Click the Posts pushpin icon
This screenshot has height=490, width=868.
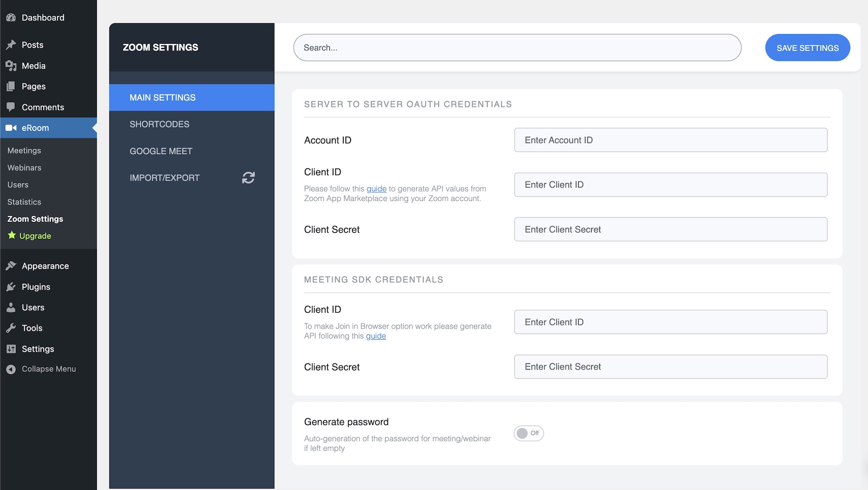(11, 45)
